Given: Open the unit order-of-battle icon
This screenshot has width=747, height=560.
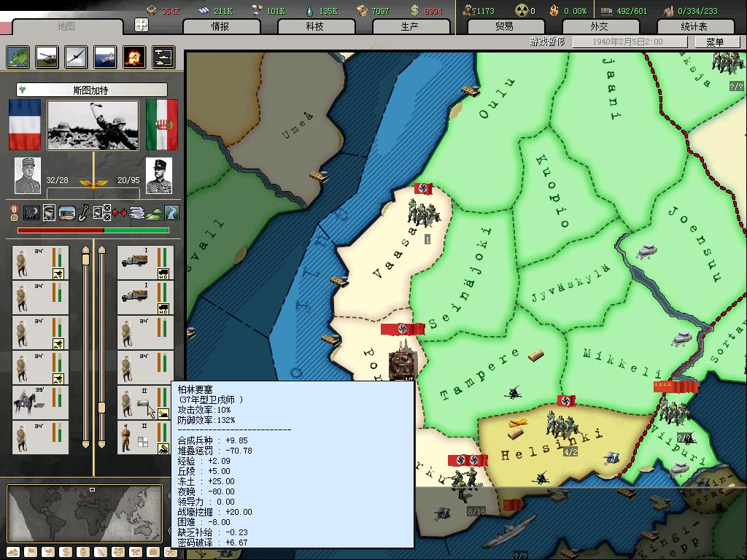Looking at the screenshot, I should (x=163, y=57).
